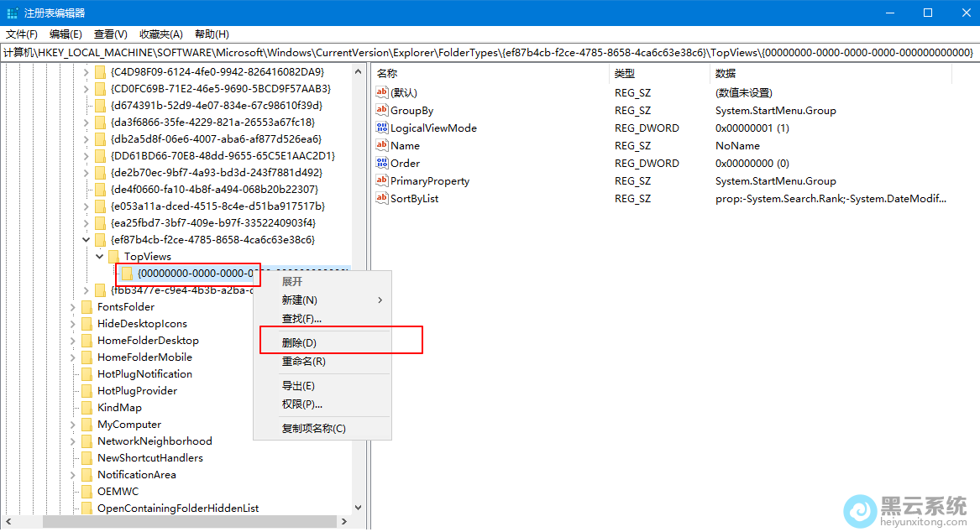This screenshot has height=532, width=980.
Task: Select the FontsFolder key folder icon
Action: click(86, 307)
